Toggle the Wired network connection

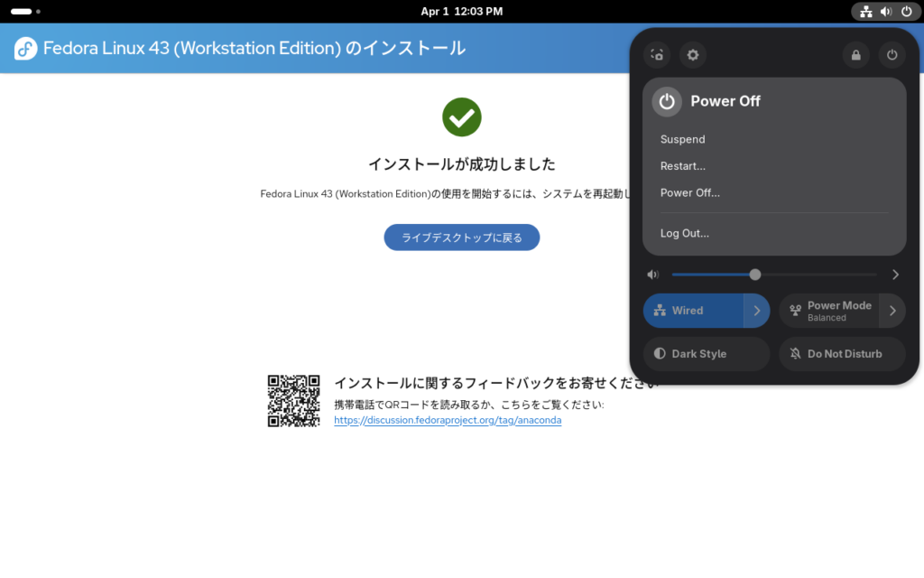click(693, 311)
